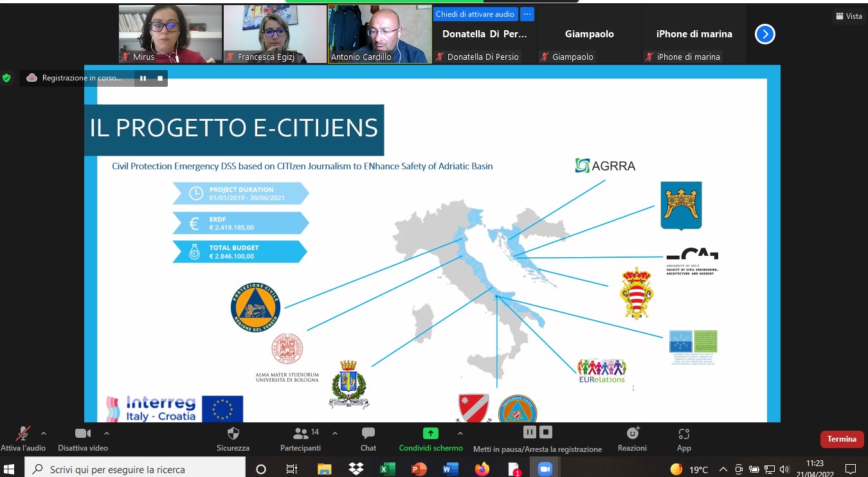868x477 pixels.
Task: Open the Vista layout menu
Action: [x=849, y=16]
